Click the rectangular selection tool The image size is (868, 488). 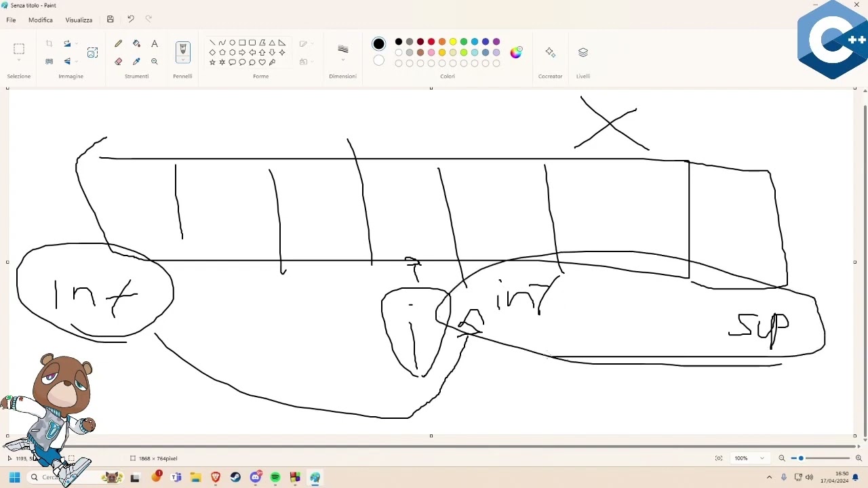pyautogui.click(x=19, y=48)
